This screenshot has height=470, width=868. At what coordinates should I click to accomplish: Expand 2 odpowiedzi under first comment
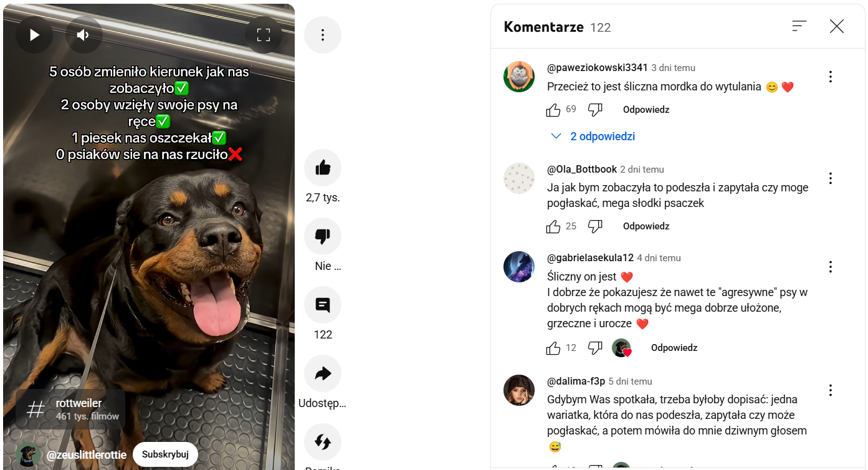(x=593, y=137)
